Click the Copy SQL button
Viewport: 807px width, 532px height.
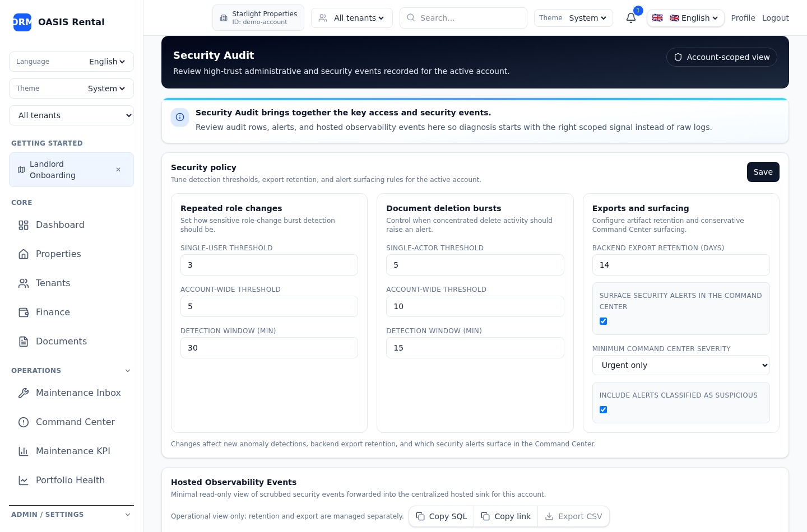[x=442, y=516]
